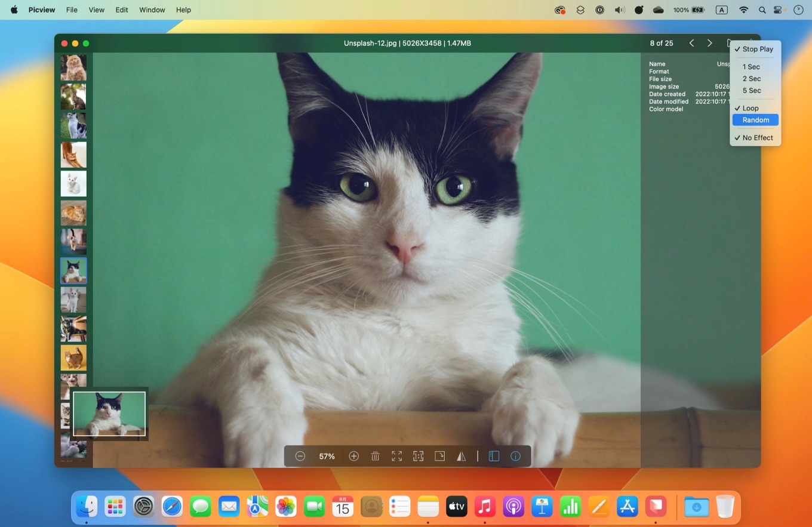The height and width of the screenshot is (527, 812).
Task: Flip the image horizontally
Action: [x=462, y=456]
